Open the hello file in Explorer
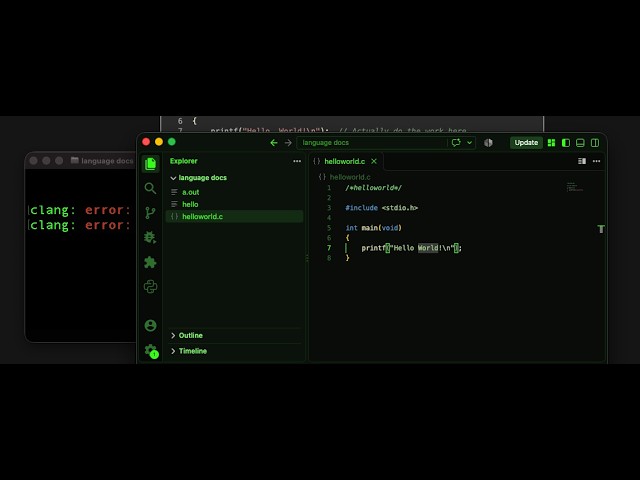 point(234,204)
